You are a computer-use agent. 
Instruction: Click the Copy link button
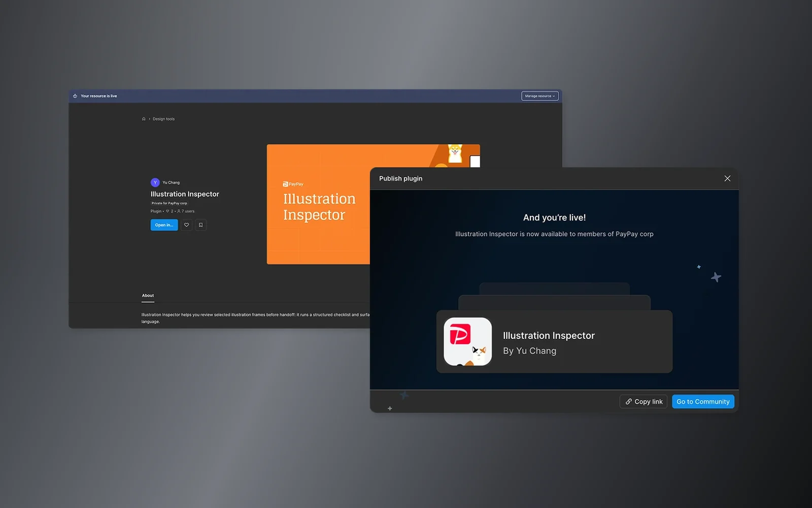click(x=644, y=401)
